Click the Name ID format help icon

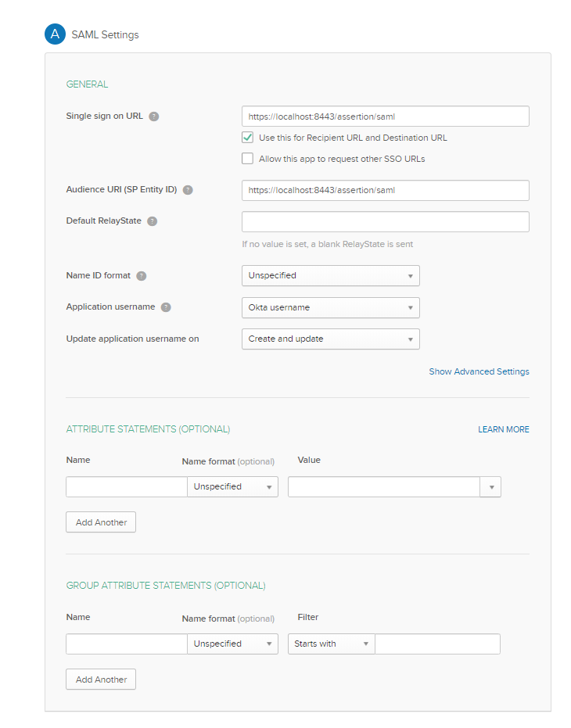point(141,275)
